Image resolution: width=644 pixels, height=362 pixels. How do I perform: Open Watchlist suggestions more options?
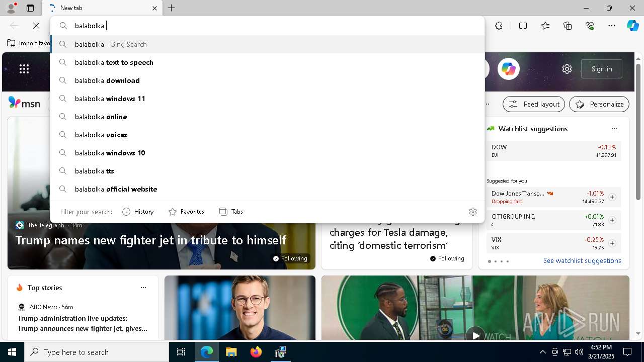(x=614, y=129)
